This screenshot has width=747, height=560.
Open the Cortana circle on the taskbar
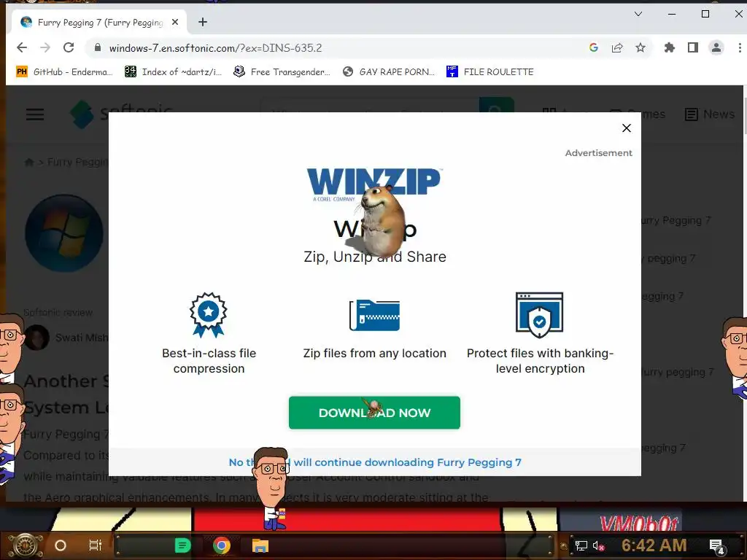tap(61, 545)
